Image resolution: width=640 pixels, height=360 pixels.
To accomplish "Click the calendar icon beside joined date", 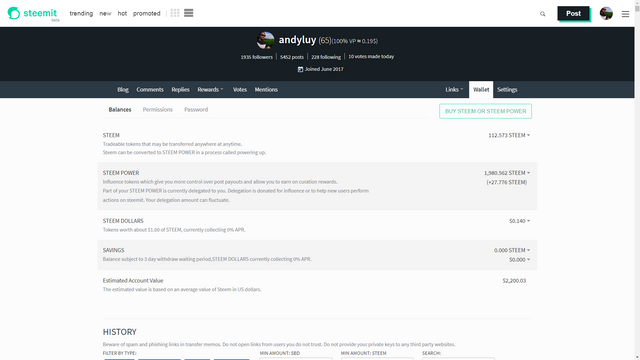I will [x=300, y=69].
